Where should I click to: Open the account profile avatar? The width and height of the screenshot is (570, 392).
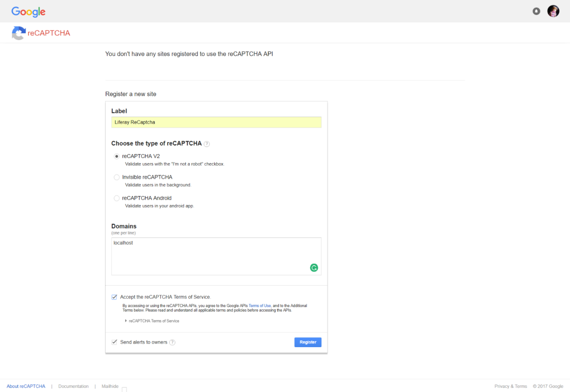coord(553,11)
